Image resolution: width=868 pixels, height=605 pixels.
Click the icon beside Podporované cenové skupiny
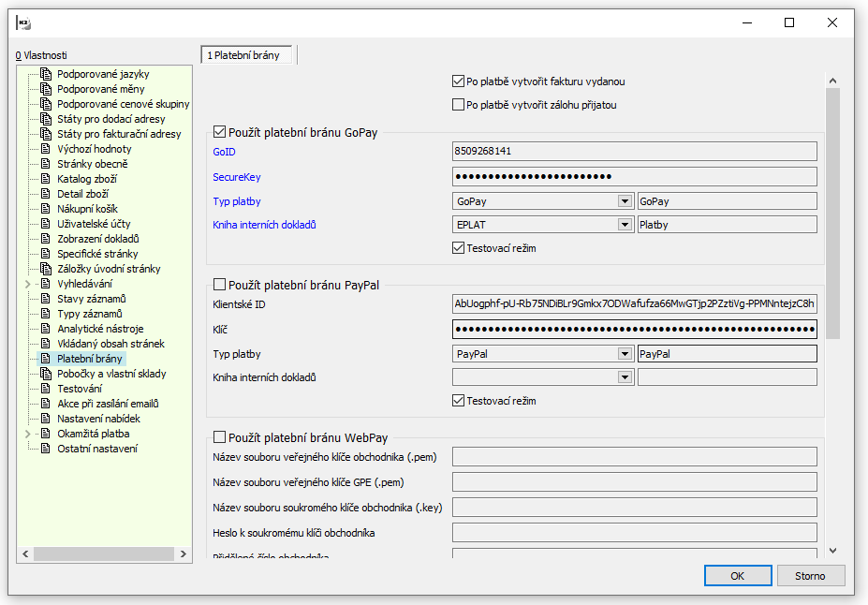pyautogui.click(x=46, y=104)
